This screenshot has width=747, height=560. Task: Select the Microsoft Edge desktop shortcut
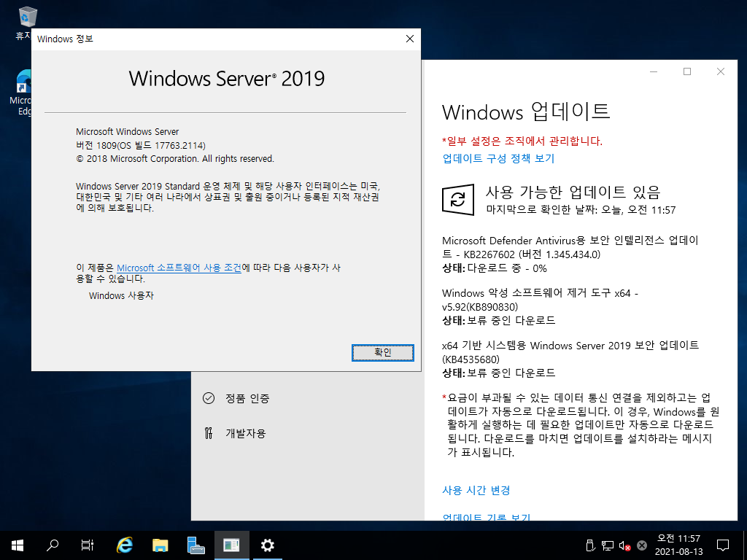tap(22, 93)
